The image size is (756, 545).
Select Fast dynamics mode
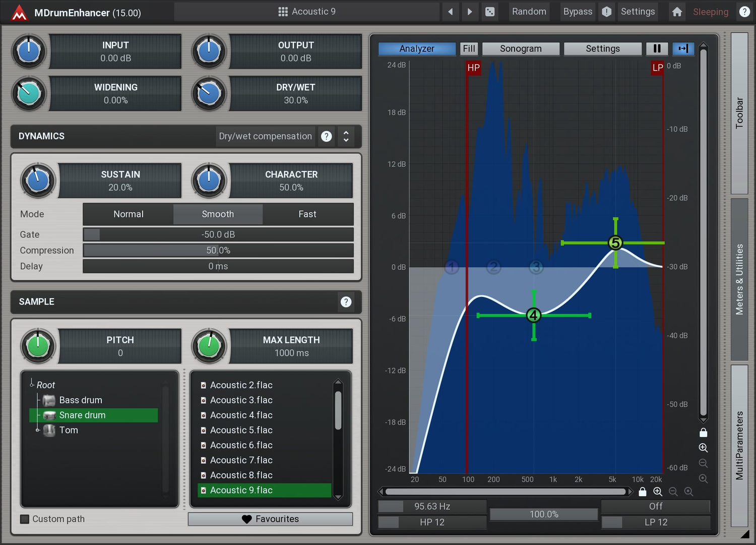click(307, 214)
